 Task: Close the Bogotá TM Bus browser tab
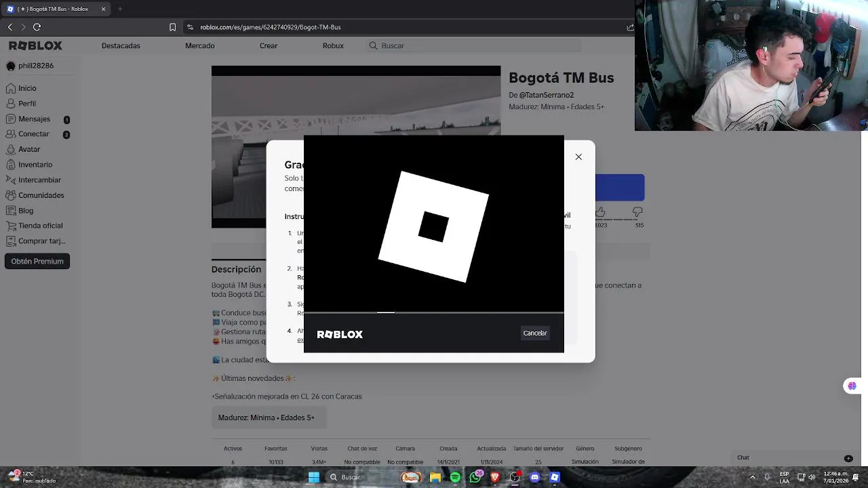[x=104, y=9]
